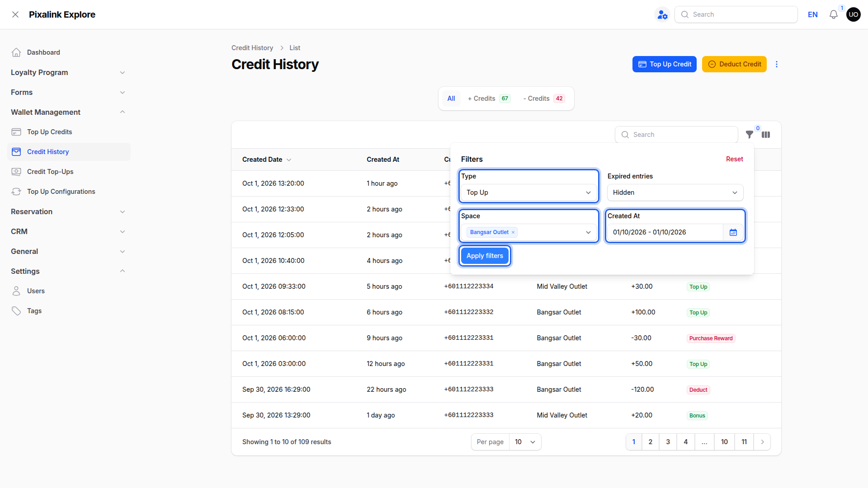Click the Top Up Credit button
868x488 pixels.
pyautogui.click(x=664, y=64)
